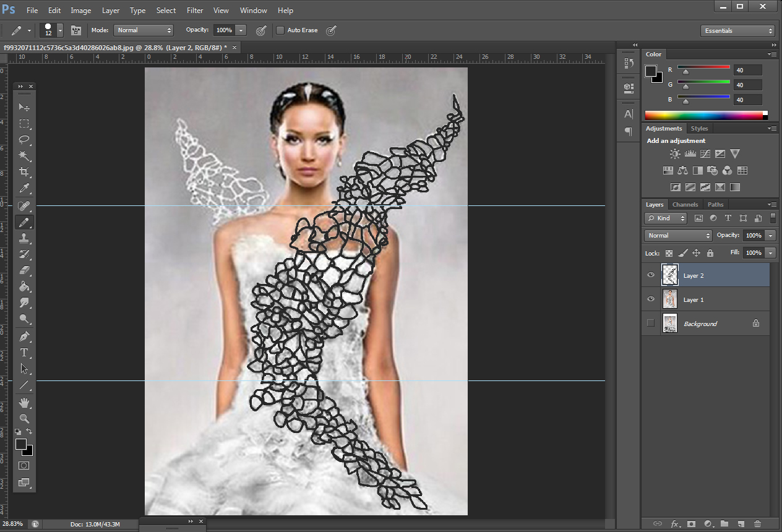Open the Filter menu
The image size is (782, 532).
[x=195, y=11]
